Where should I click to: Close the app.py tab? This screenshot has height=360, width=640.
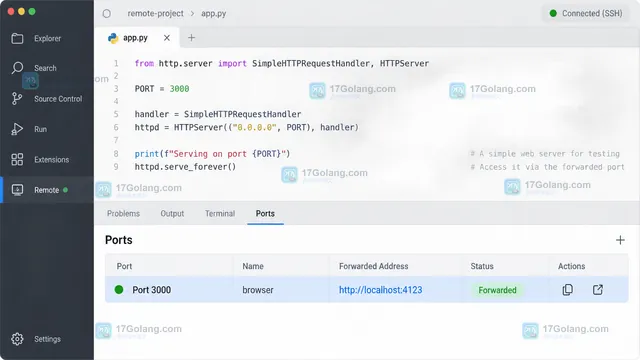[x=167, y=38]
